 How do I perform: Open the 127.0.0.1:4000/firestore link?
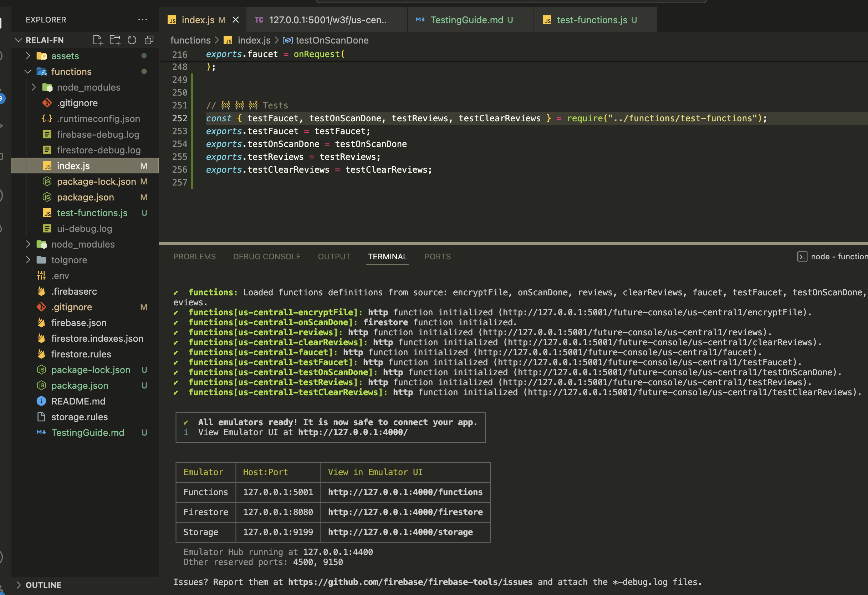(405, 512)
